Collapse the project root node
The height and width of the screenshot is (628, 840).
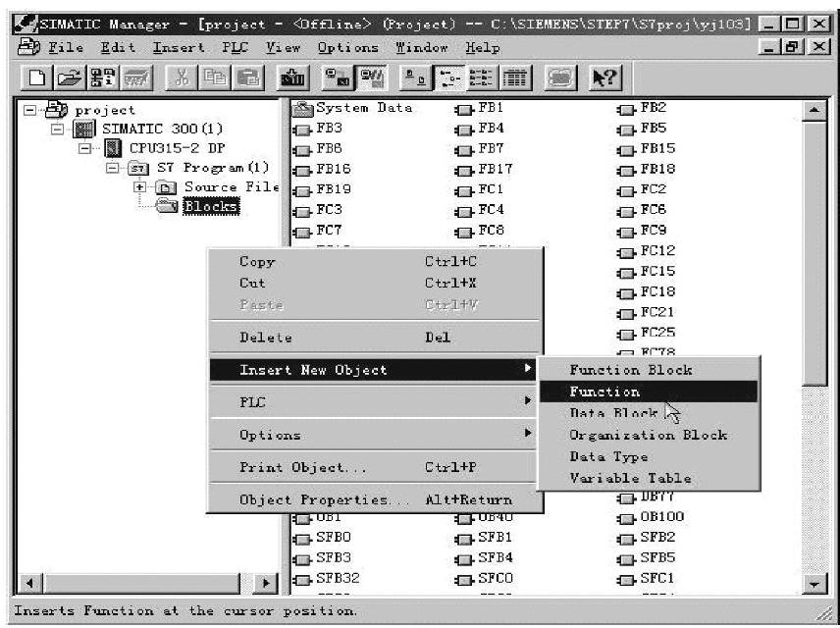[x=31, y=110]
